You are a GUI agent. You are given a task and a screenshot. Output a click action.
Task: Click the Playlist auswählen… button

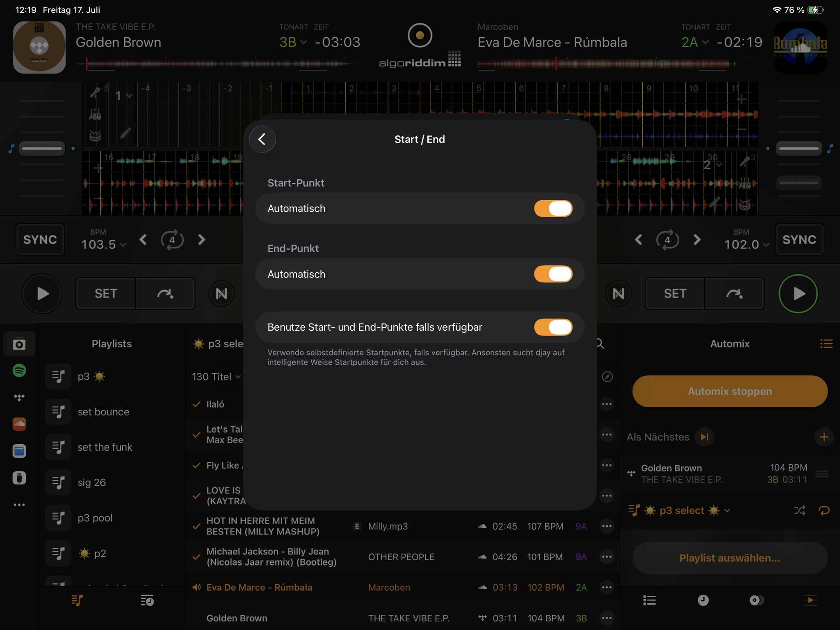click(x=730, y=558)
